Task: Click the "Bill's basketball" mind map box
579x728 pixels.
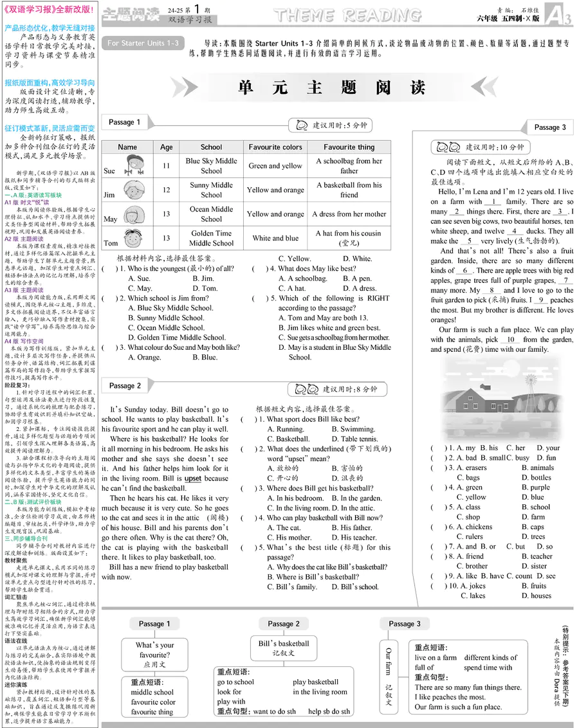Action: coord(284,648)
